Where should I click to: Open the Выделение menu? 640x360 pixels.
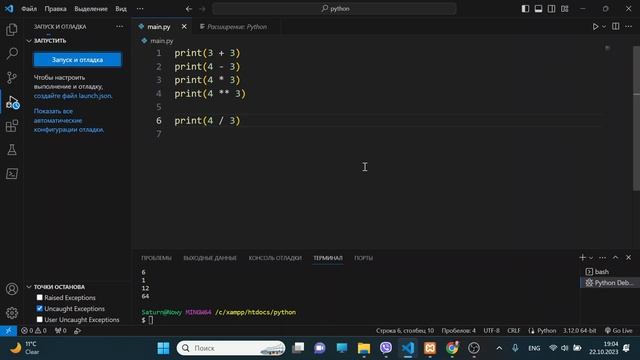click(91, 9)
